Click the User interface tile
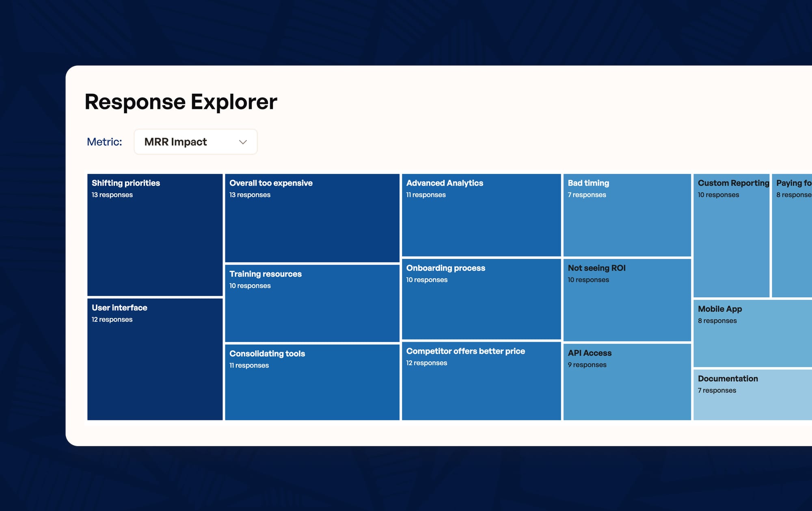The image size is (812, 511). pyautogui.click(x=155, y=359)
